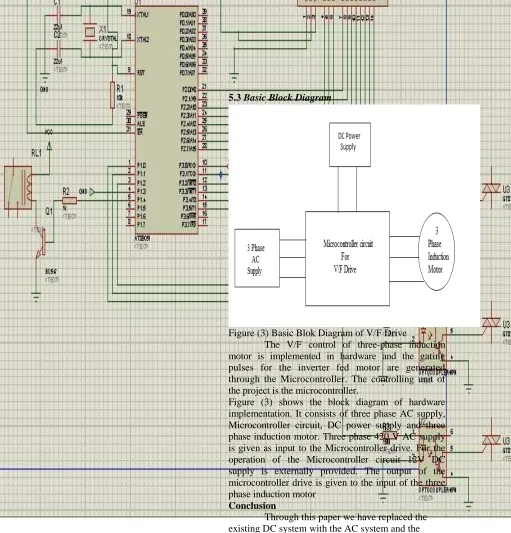
Task: Click the 3 Phase Induction Motor ellipse
Action: (x=437, y=252)
